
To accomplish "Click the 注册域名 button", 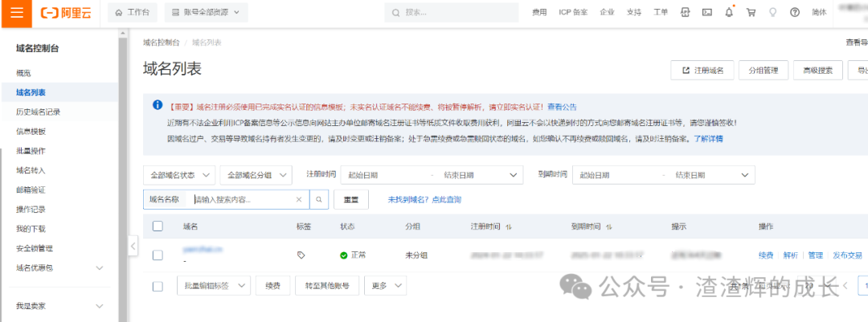I will [702, 71].
